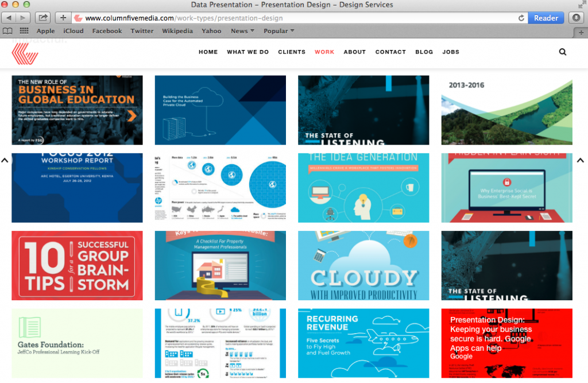Add a new tab with plus button
Screen dimensions: 588x383
[x=581, y=33]
